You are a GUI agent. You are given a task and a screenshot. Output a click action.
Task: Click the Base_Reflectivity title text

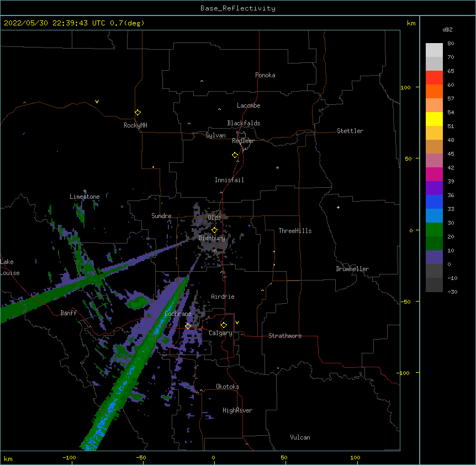point(238,8)
